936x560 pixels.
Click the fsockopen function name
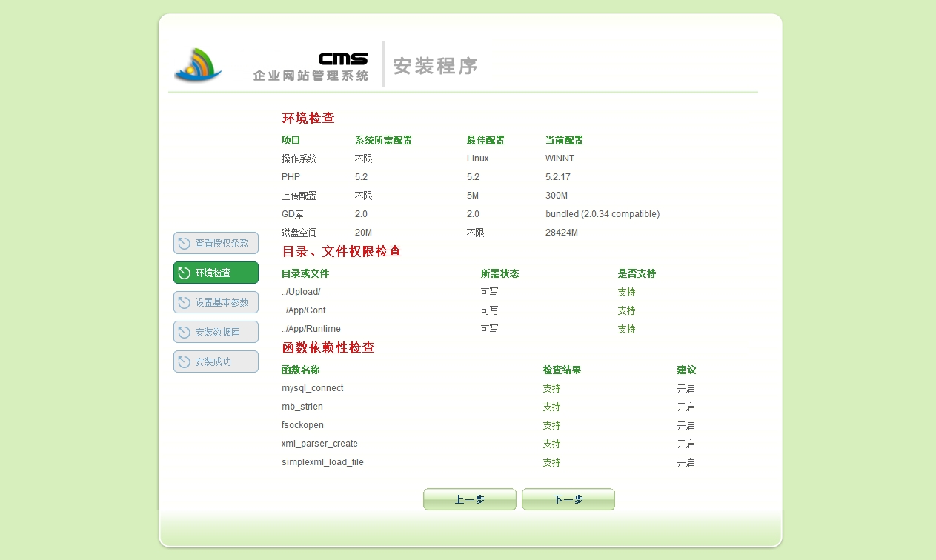(x=302, y=425)
